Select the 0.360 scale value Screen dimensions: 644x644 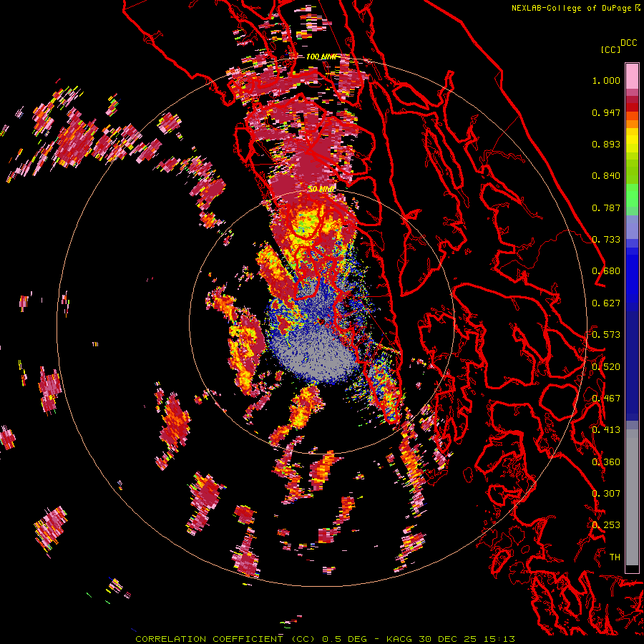pos(606,462)
